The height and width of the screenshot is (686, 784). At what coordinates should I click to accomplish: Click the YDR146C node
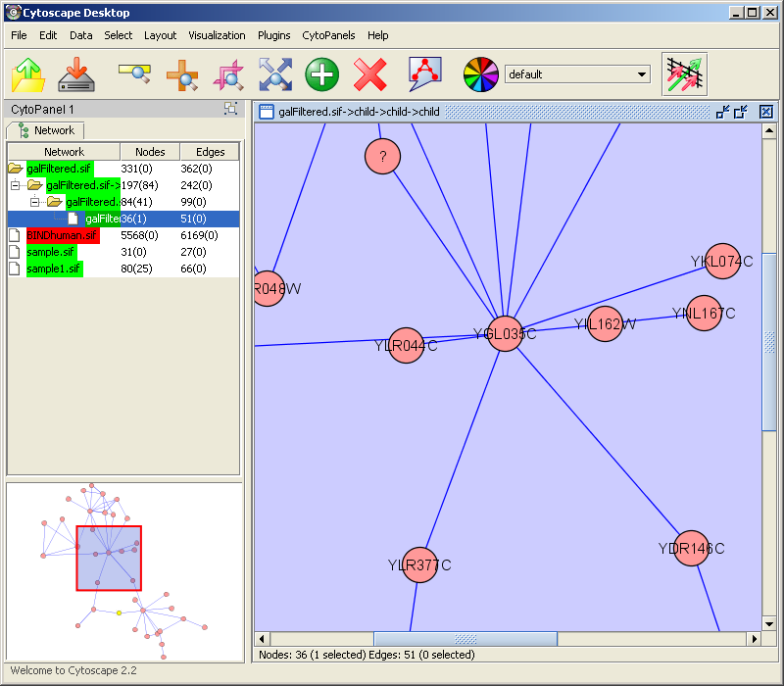pyautogui.click(x=692, y=548)
